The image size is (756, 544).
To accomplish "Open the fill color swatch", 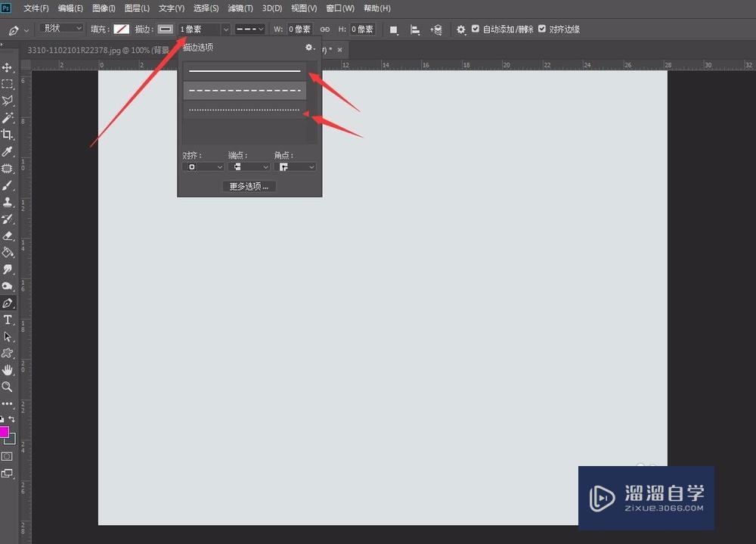I will tap(121, 30).
